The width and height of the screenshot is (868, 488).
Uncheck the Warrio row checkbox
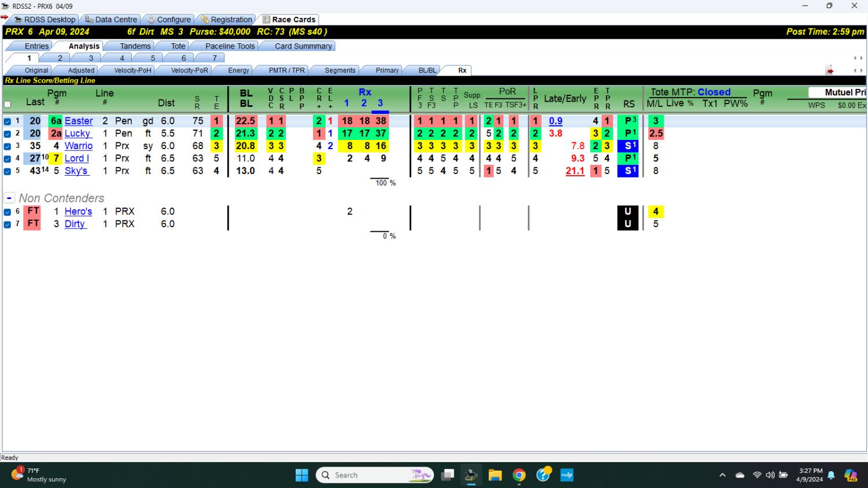click(8, 146)
